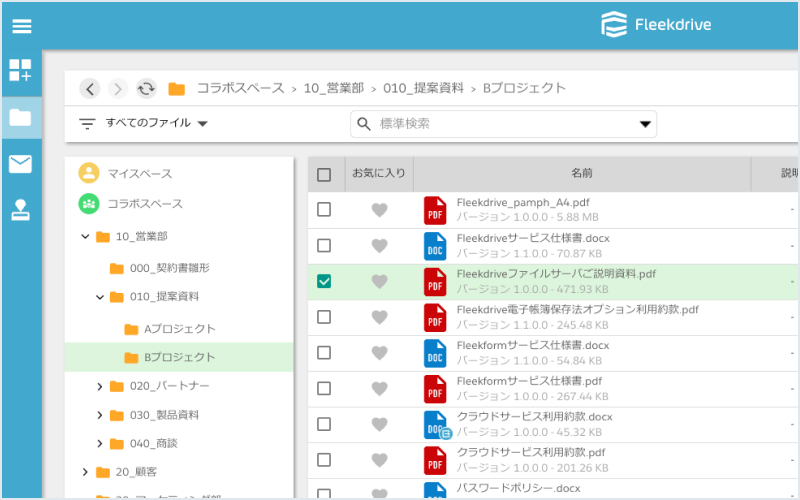Click DOC icon of Fleekdriveサービス仕様書.docx
Viewport: 800px width, 500px height.
pos(435,246)
